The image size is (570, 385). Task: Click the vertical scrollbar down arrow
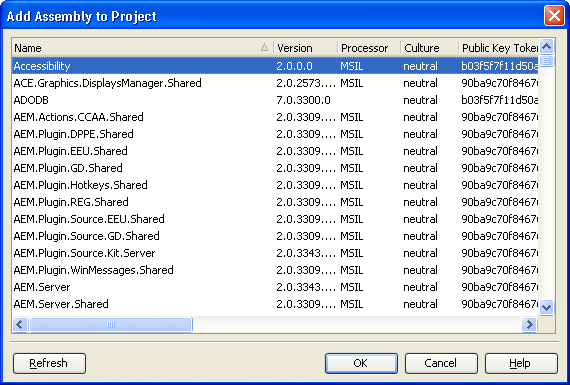click(546, 307)
